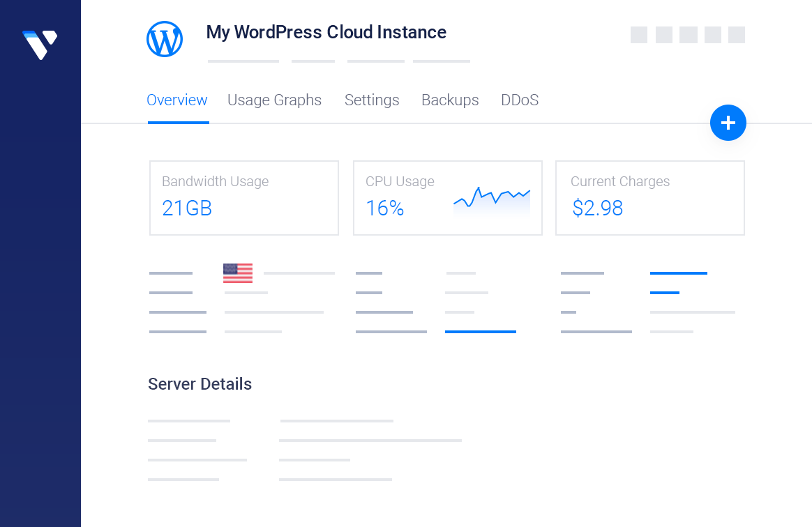812x527 pixels.
Task: Click the United States flag icon
Action: tap(238, 273)
